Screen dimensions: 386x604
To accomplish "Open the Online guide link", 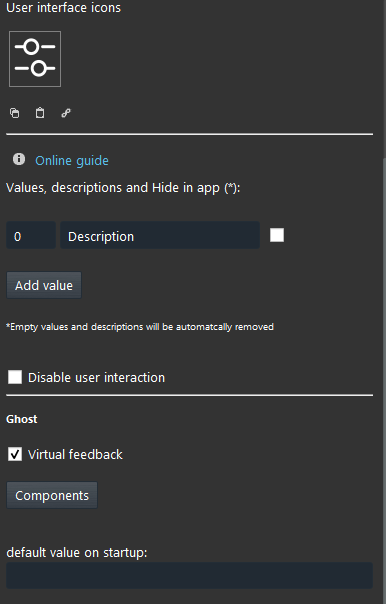I will coord(72,160).
